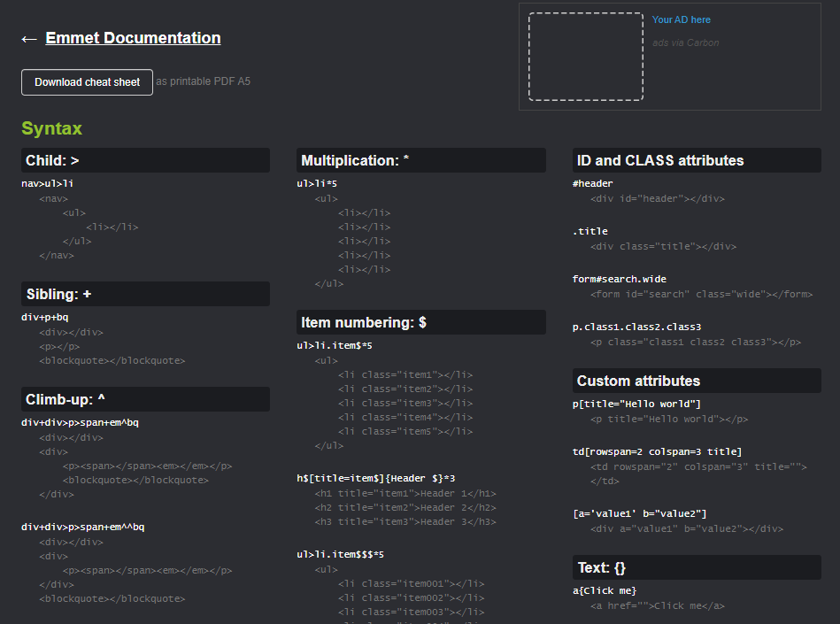Image resolution: width=840 pixels, height=624 pixels.
Task: Click the h$[title=item$]{Header $}*3 abbreviation
Action: pos(376,478)
